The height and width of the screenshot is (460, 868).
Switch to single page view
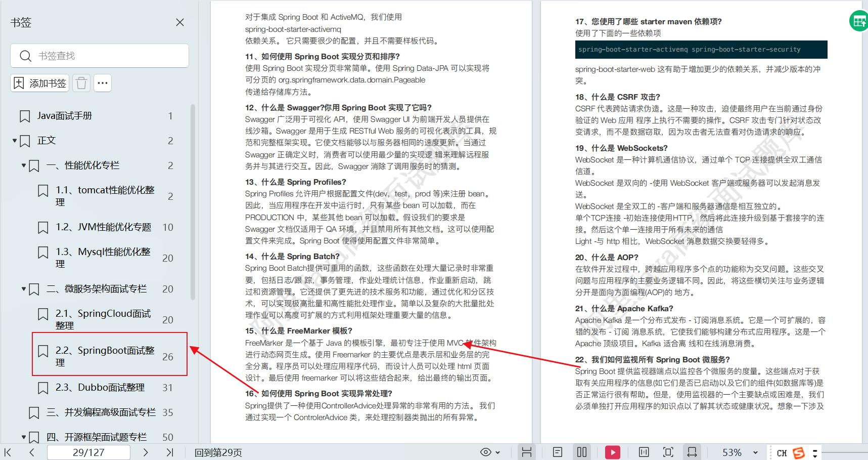pyautogui.click(x=558, y=452)
